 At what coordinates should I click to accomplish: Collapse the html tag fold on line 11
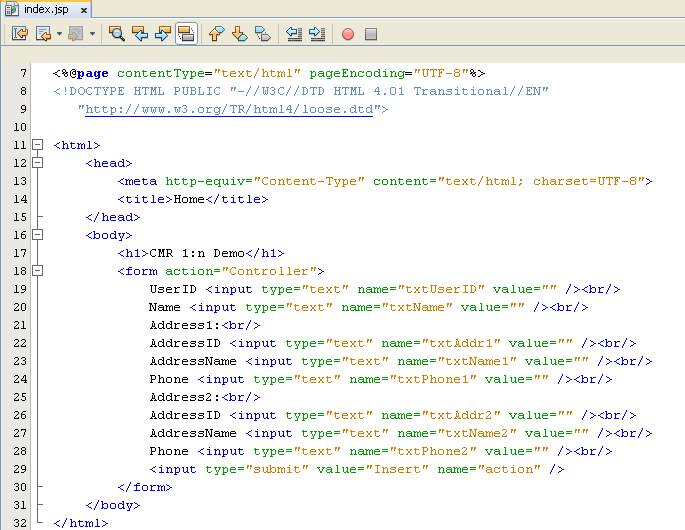[38, 145]
